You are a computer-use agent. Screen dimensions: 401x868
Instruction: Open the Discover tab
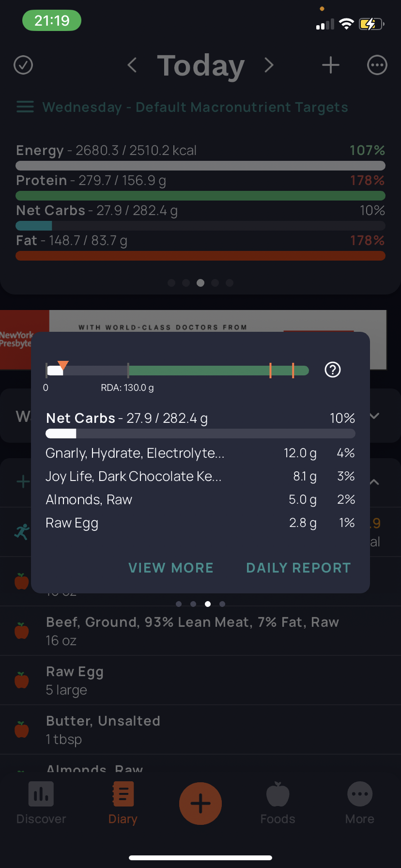[x=41, y=803]
